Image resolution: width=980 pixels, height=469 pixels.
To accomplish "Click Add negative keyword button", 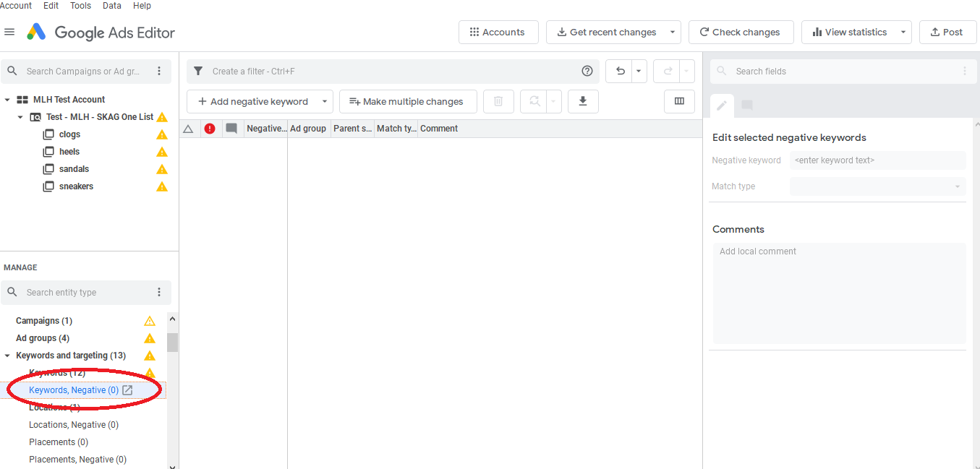I will tap(252, 101).
